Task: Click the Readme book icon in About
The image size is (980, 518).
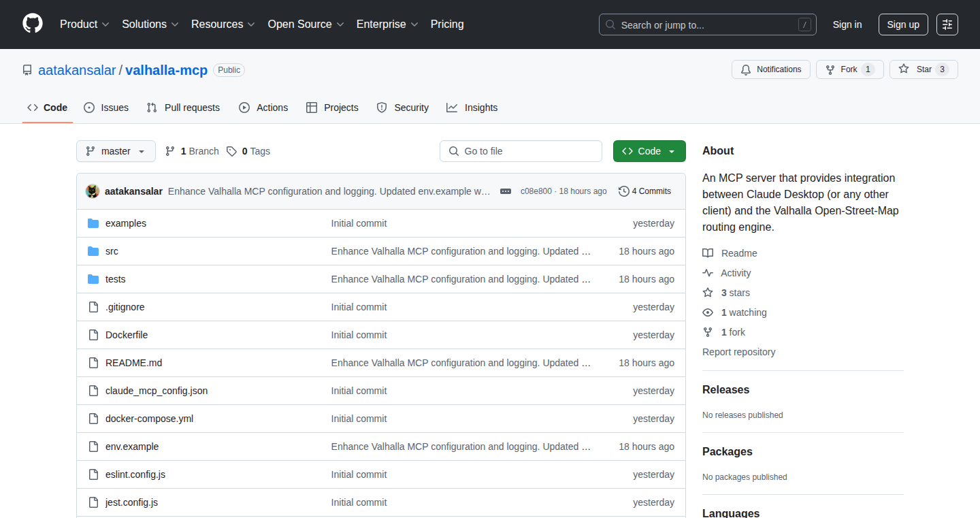Action: [x=708, y=253]
